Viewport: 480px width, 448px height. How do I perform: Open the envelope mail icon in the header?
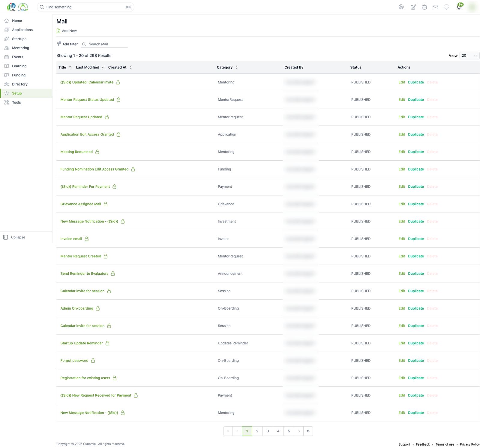click(435, 7)
